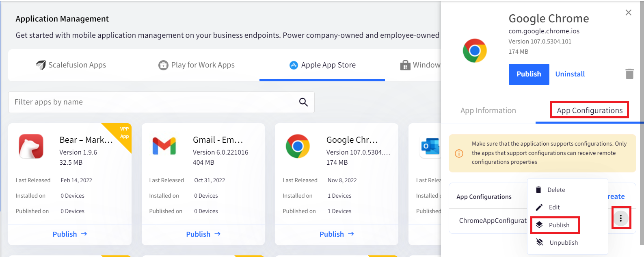Click the Filter apps by name field
The image size is (644, 257).
pos(161,102)
